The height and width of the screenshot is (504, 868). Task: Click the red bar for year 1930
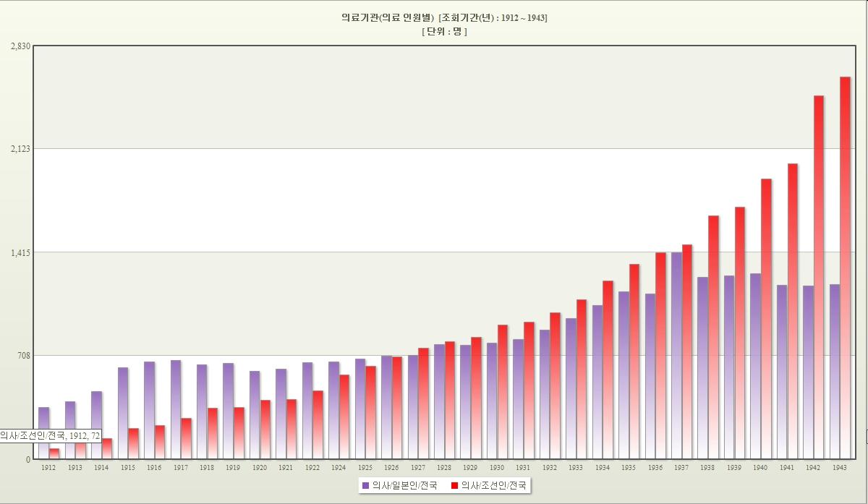click(x=503, y=391)
